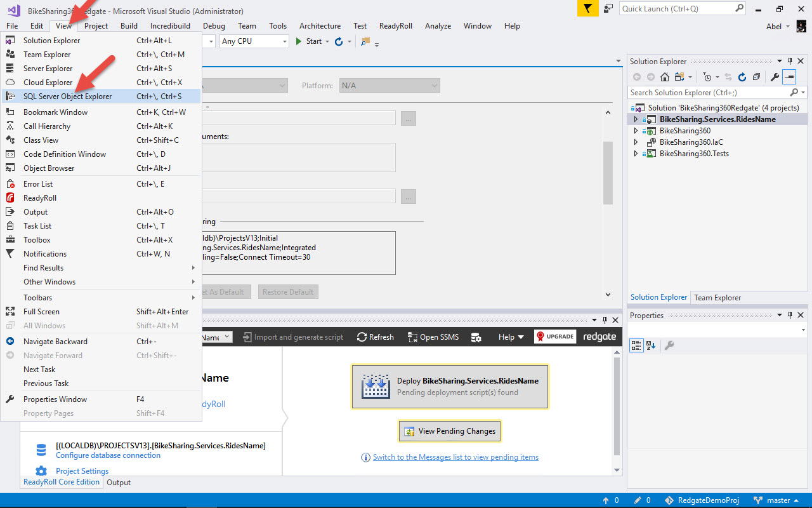
Task: Click the Start debugging button
Action: [x=310, y=41]
